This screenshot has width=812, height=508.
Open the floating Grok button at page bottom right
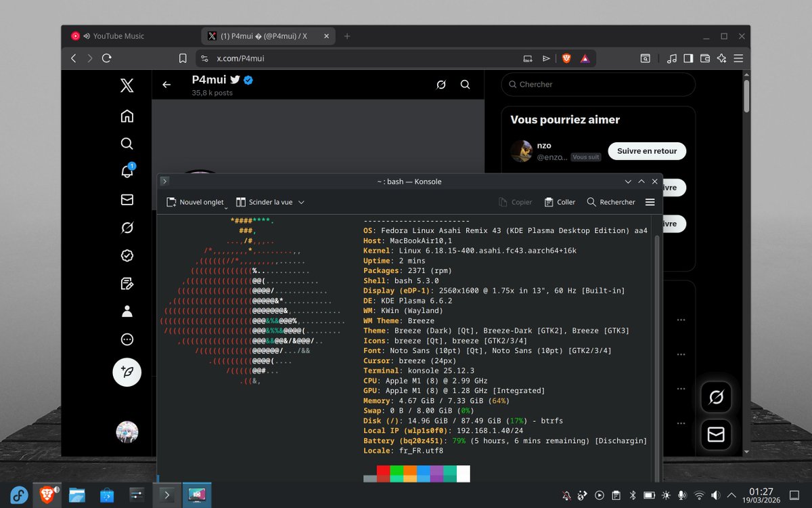click(x=716, y=398)
